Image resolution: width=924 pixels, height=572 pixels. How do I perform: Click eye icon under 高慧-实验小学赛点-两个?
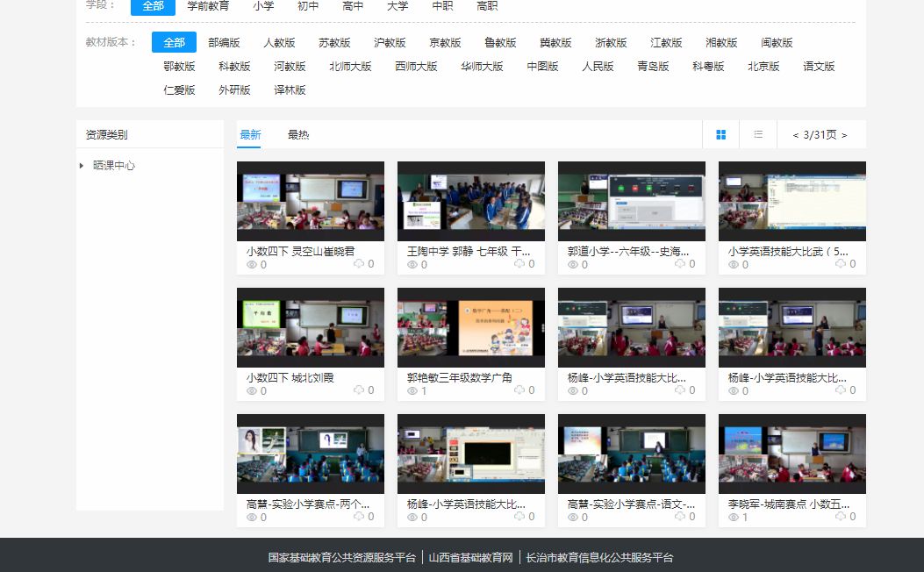tap(252, 518)
